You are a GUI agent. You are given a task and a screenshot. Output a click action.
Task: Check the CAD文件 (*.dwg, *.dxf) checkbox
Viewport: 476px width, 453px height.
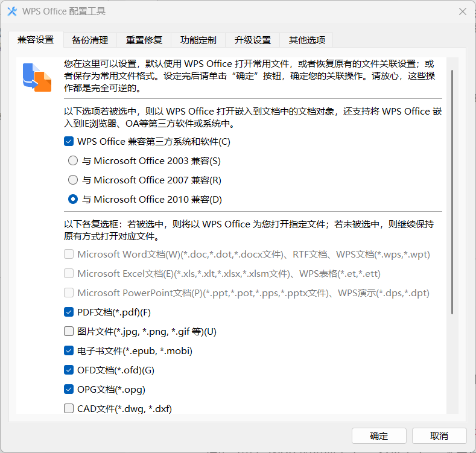(69, 409)
